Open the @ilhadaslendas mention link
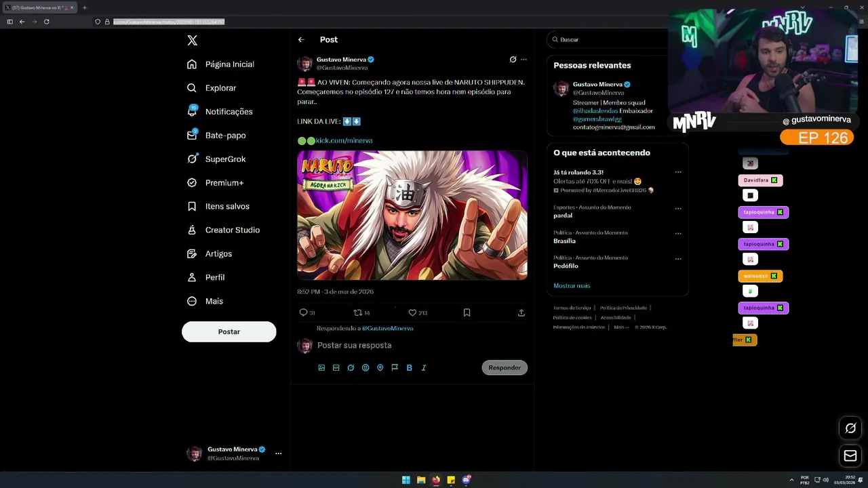868x488 pixels. [x=595, y=110]
